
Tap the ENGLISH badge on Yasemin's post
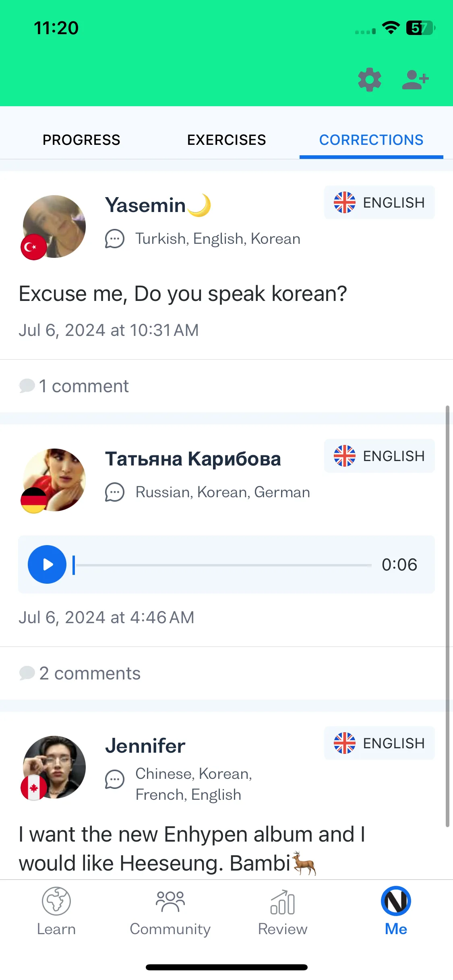point(379,202)
